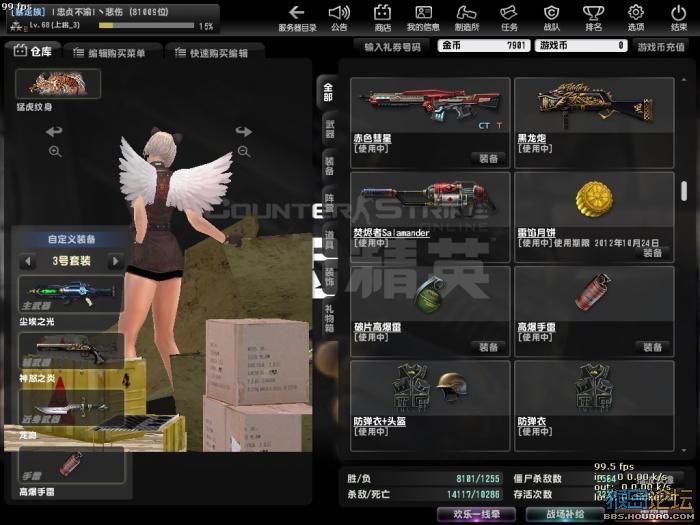
Task: Select the 礼物箱 gift box category tab
Action: pyautogui.click(x=329, y=318)
